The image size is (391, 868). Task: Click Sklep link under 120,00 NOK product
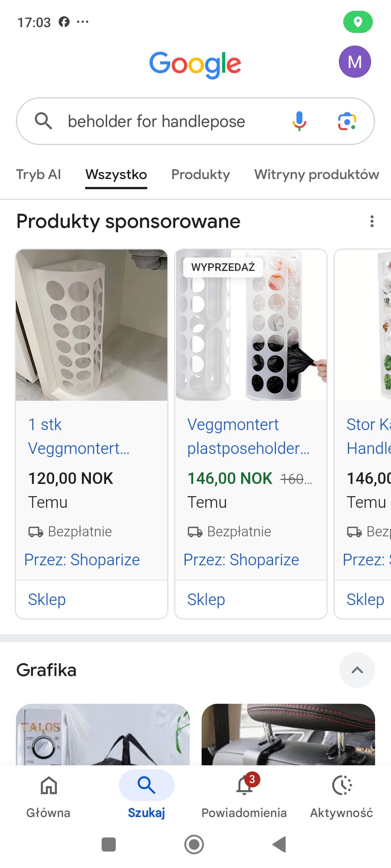point(47,599)
